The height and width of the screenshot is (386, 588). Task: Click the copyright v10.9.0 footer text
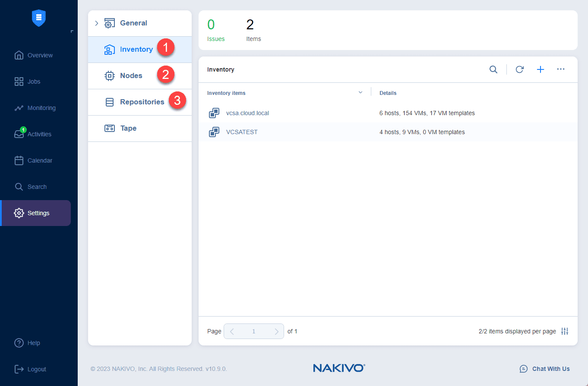pyautogui.click(x=158, y=369)
